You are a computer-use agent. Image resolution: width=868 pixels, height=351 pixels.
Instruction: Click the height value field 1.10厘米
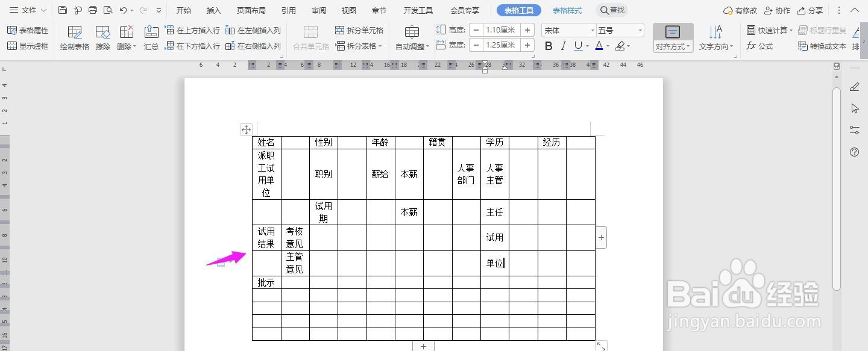pyautogui.click(x=502, y=30)
